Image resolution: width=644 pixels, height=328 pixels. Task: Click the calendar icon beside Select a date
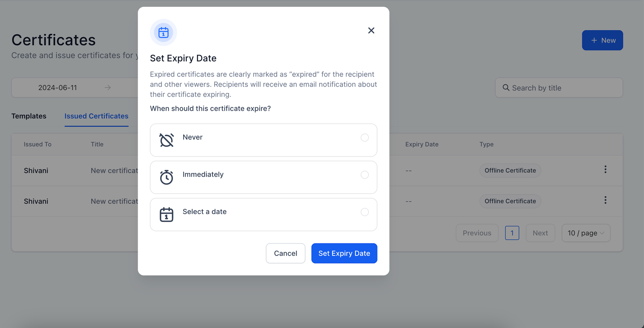166,215
